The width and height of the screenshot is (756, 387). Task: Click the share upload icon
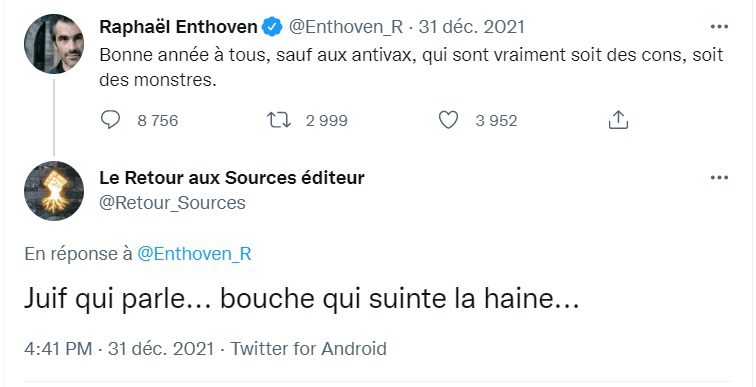618,120
